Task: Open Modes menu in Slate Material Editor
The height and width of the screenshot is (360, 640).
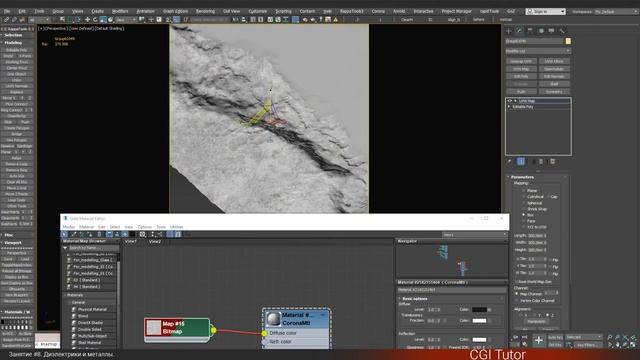Action: (x=69, y=227)
